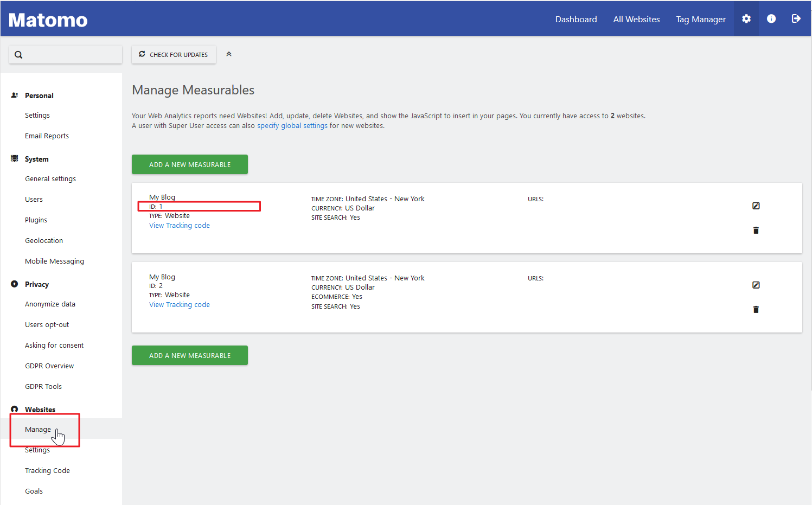Screen dimensions: 812x505
Task: Click the info help icon in header
Action: tap(771, 19)
